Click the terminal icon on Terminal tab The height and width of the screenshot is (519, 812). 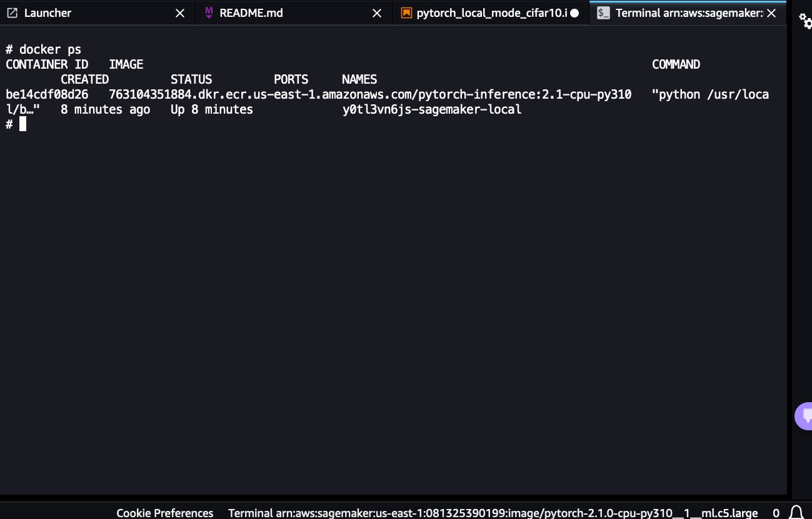click(x=603, y=12)
